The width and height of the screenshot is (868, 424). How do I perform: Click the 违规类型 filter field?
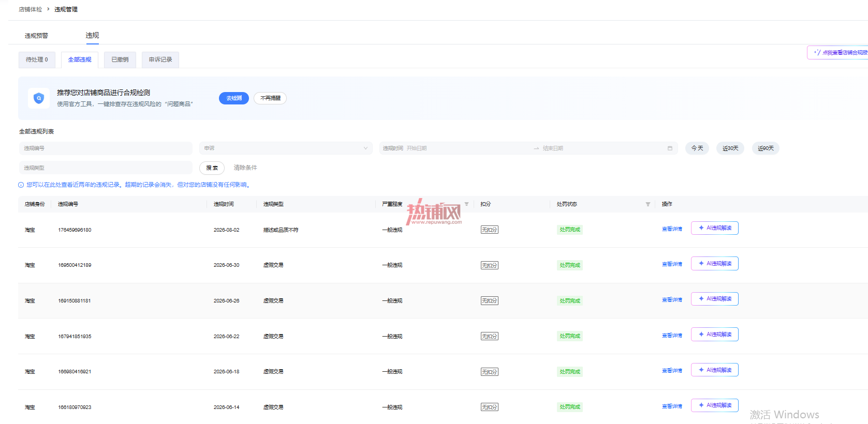(106, 168)
